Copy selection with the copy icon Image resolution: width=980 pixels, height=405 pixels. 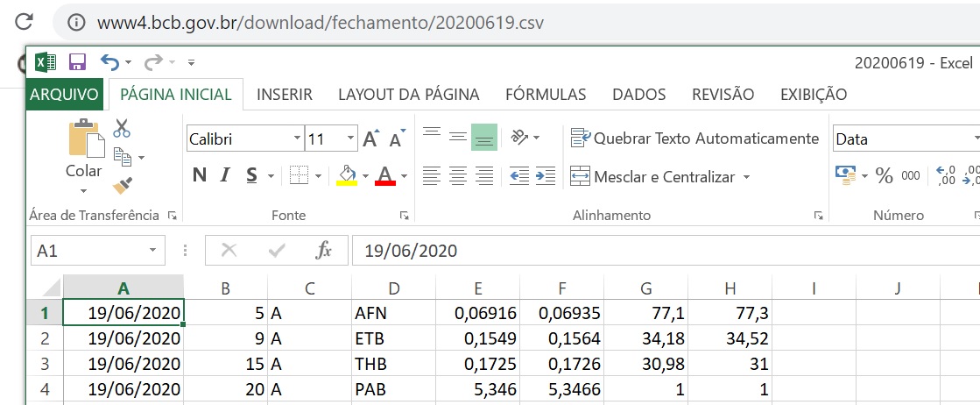tap(123, 157)
